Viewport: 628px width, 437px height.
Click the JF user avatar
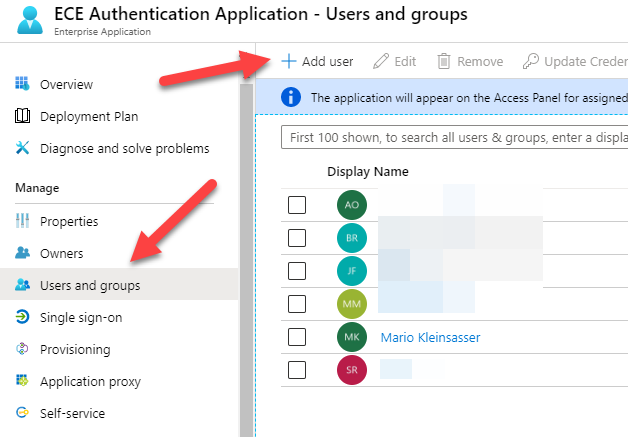coord(352,271)
